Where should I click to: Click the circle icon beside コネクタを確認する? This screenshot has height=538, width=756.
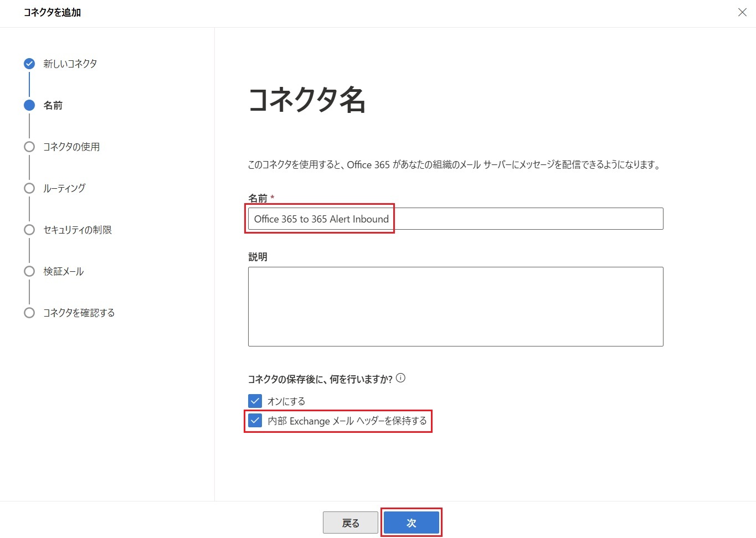pos(29,313)
